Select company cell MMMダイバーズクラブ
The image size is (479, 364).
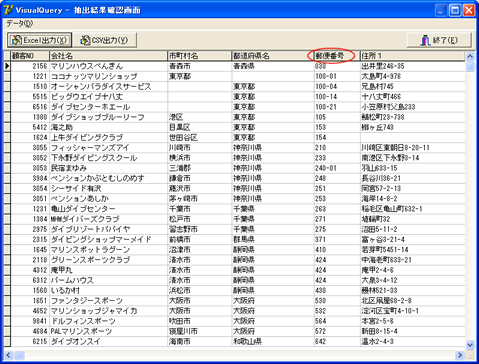[x=108, y=219]
